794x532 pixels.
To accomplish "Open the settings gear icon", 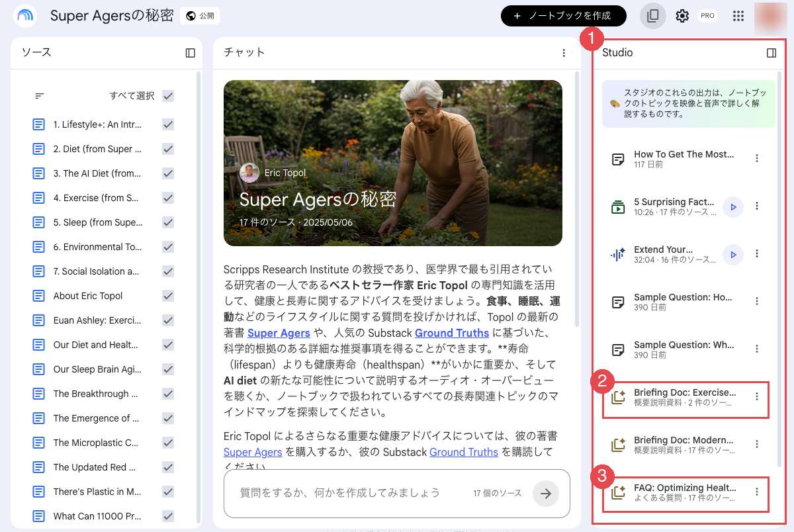I will (682, 16).
